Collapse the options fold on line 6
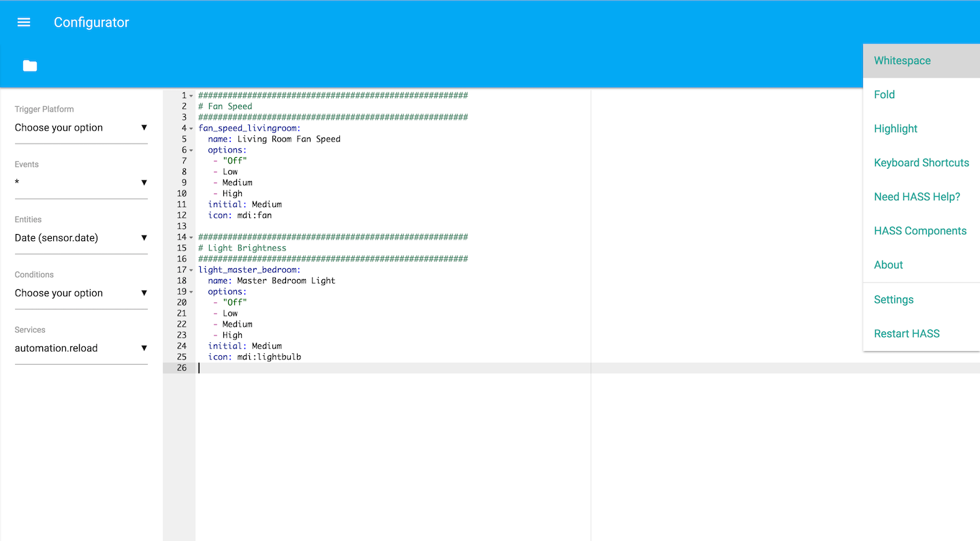 click(191, 150)
